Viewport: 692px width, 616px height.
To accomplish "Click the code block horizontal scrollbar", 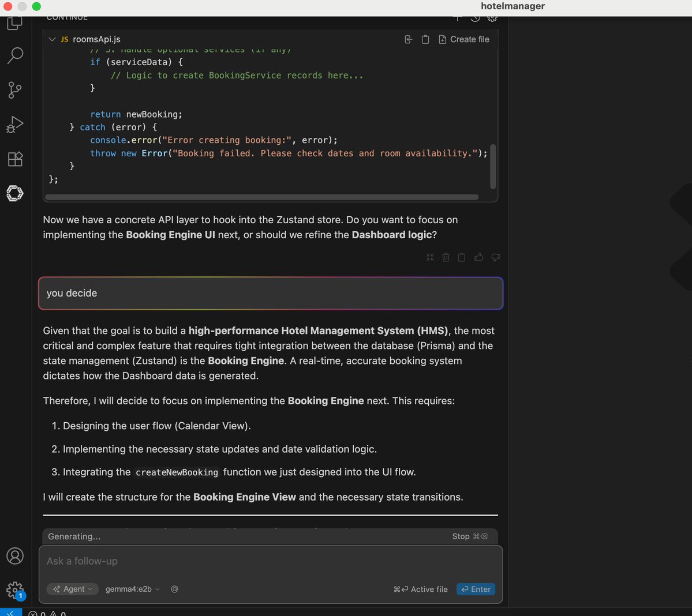I will 261,197.
